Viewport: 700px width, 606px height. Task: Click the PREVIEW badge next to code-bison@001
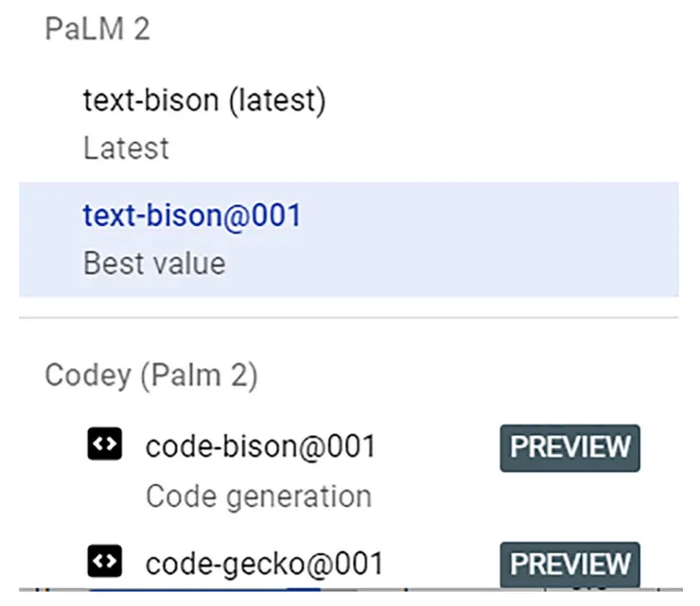(x=569, y=447)
